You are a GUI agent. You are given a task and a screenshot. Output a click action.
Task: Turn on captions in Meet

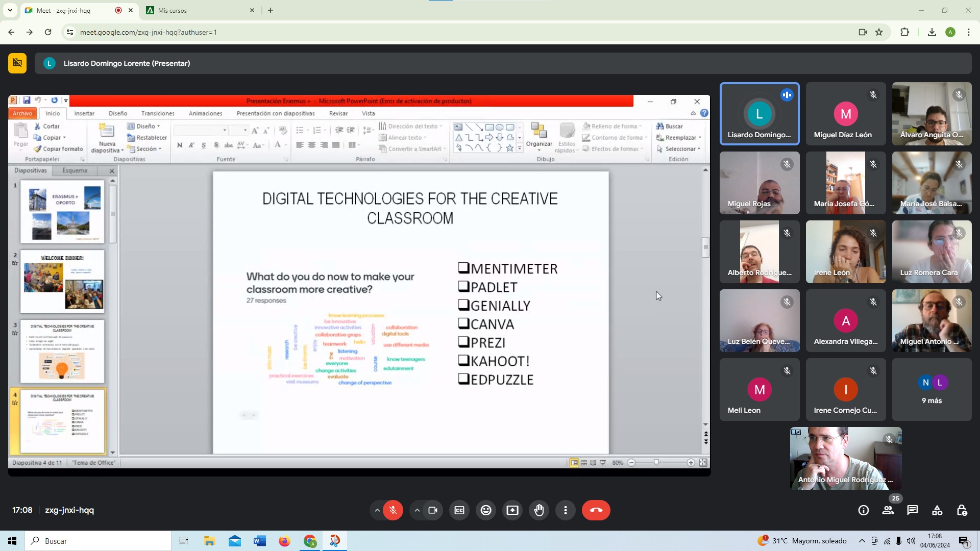pyautogui.click(x=459, y=510)
